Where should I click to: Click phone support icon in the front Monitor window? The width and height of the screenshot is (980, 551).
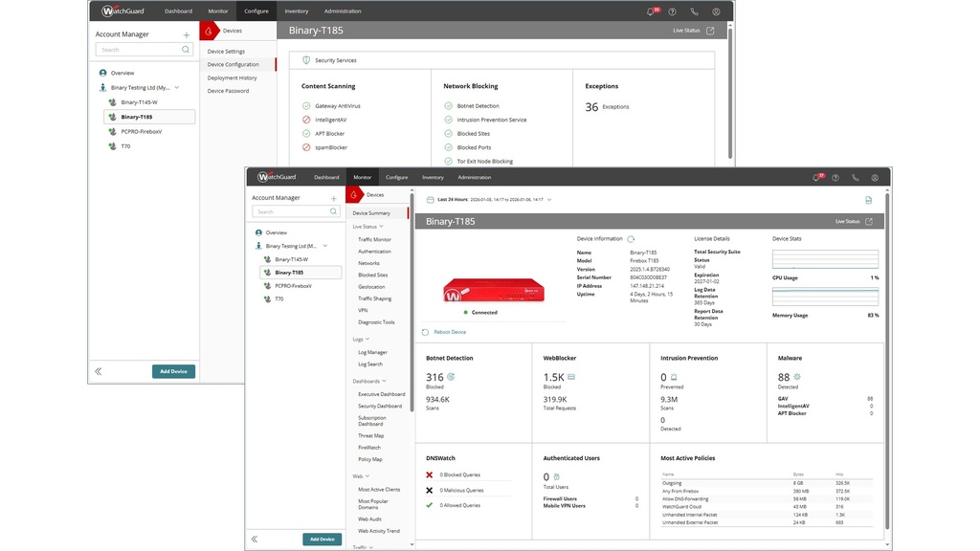pyautogui.click(x=855, y=177)
